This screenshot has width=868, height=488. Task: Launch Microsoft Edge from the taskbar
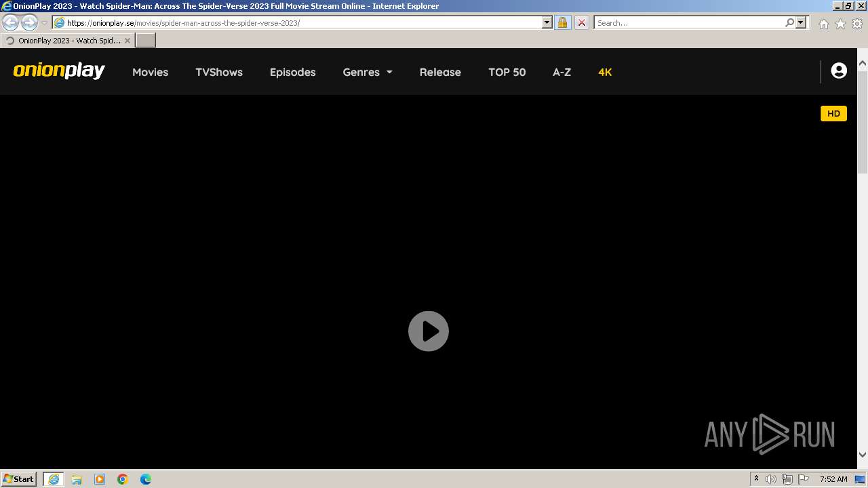(x=146, y=479)
